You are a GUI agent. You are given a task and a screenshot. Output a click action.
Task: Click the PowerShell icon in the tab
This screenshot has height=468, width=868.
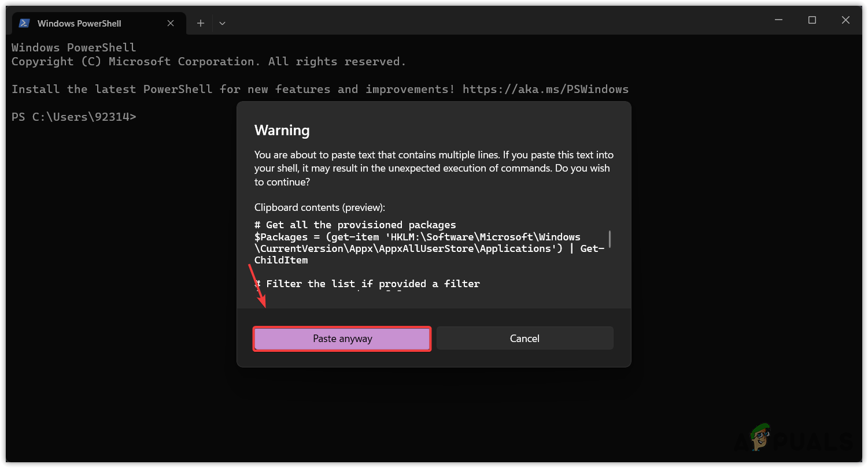24,23
